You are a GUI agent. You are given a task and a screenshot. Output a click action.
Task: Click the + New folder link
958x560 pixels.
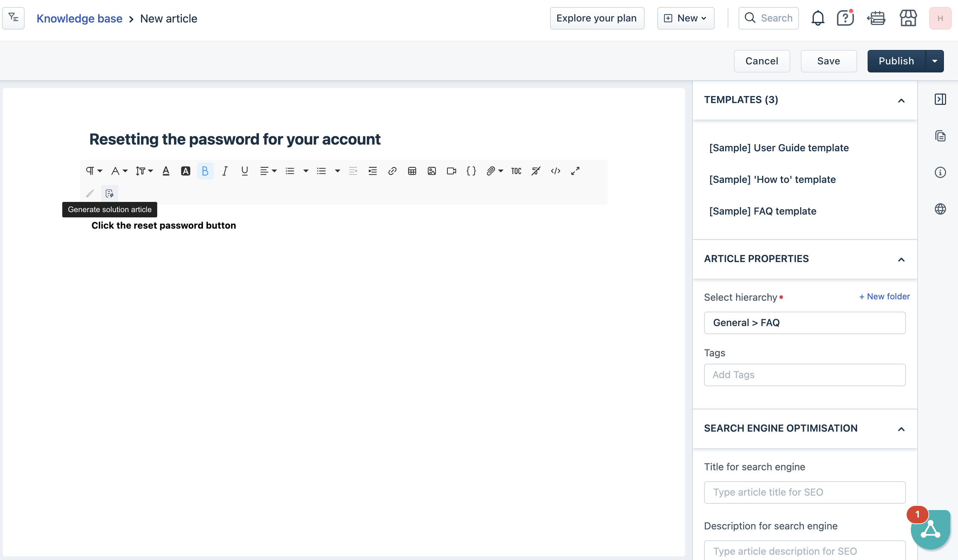coord(884,297)
